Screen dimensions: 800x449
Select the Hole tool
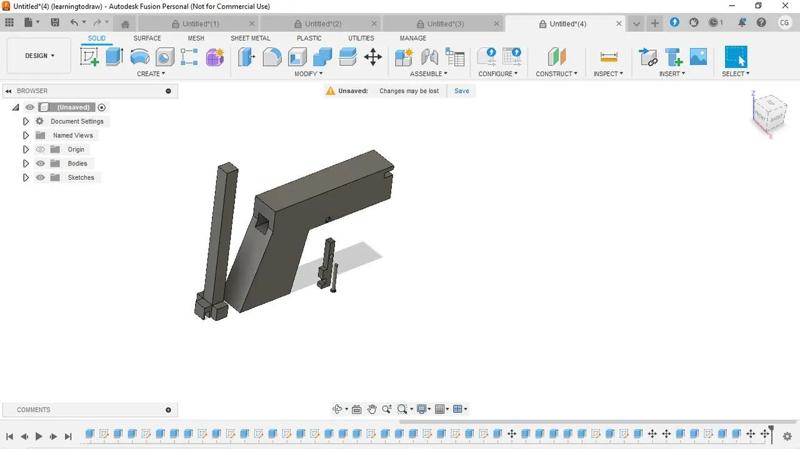click(165, 57)
